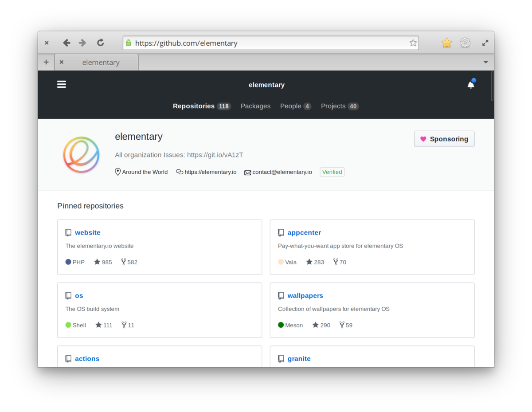Image resolution: width=532 pixels, height=412 pixels.
Task: View appcenter stargazers, 283 stars
Action: (315, 262)
